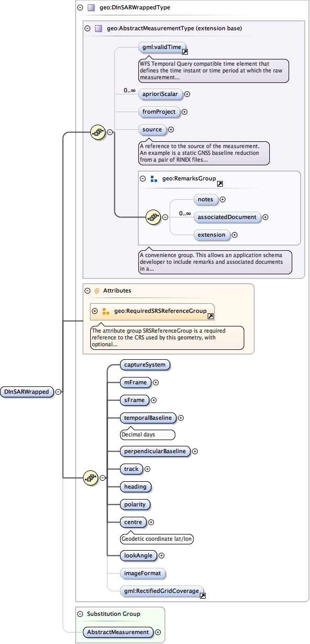Select the gml:RectifiedGridCoverage element
The height and width of the screenshot is (644, 310).
point(161,591)
